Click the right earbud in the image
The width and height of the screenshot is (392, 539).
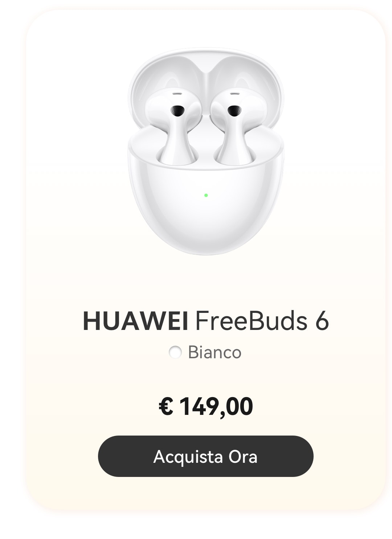click(x=238, y=125)
